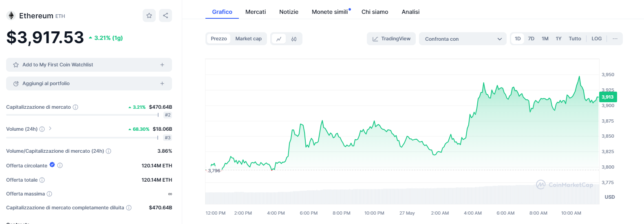Toggle the LOG scale option

(x=596, y=39)
